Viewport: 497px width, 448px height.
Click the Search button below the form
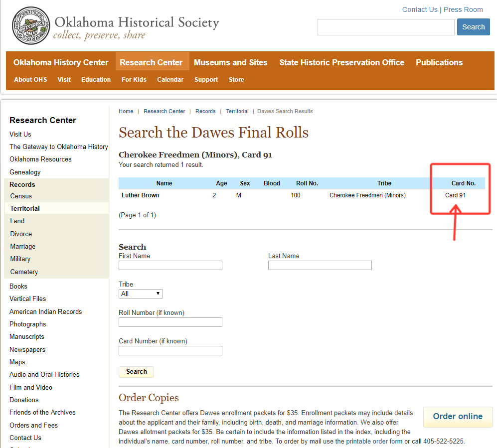136,372
